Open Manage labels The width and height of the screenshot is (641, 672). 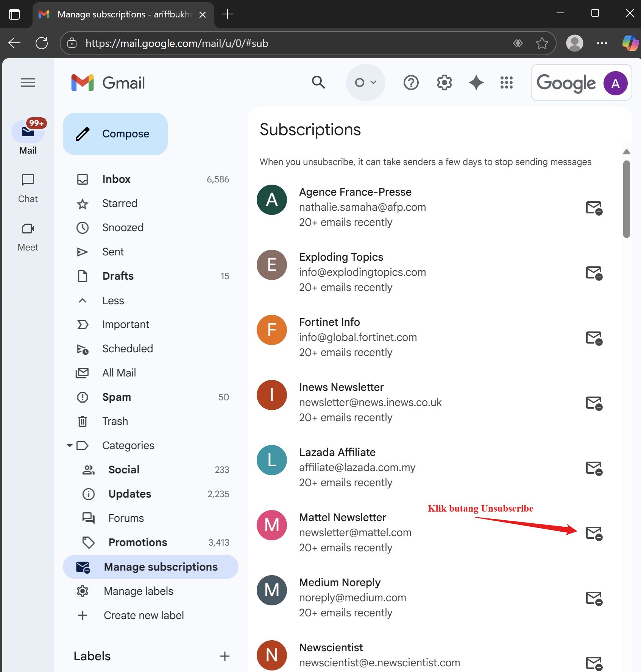pos(151,591)
